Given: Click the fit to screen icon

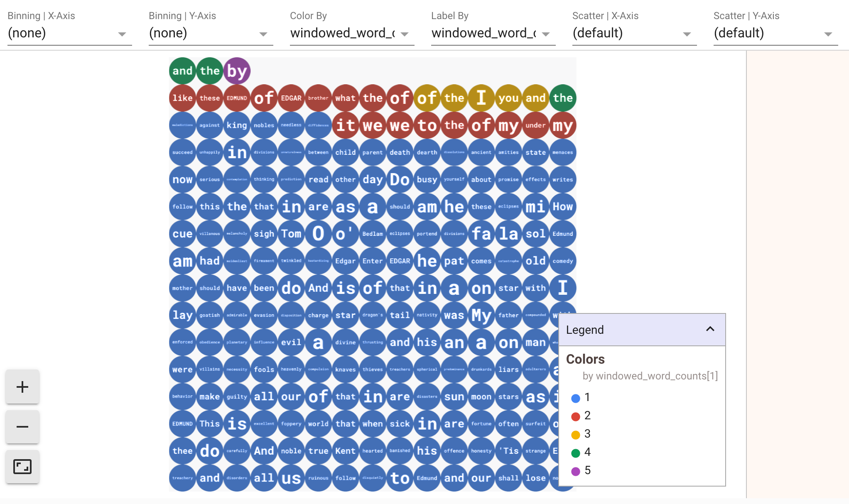Looking at the screenshot, I should coord(23,467).
